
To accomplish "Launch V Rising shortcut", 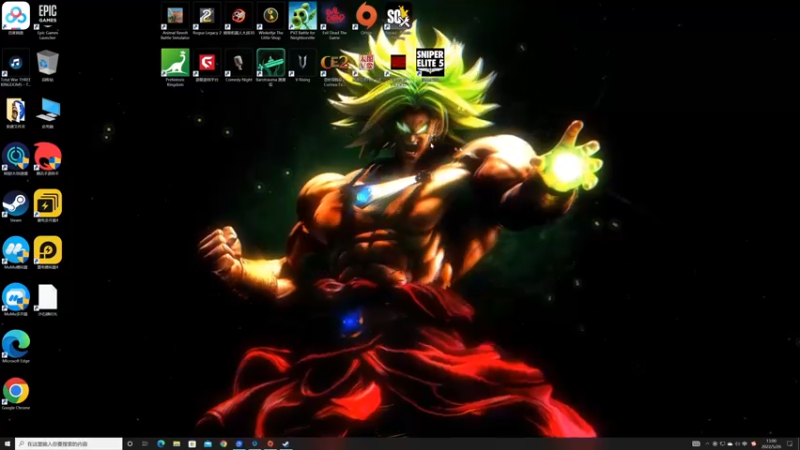I will click(x=303, y=65).
